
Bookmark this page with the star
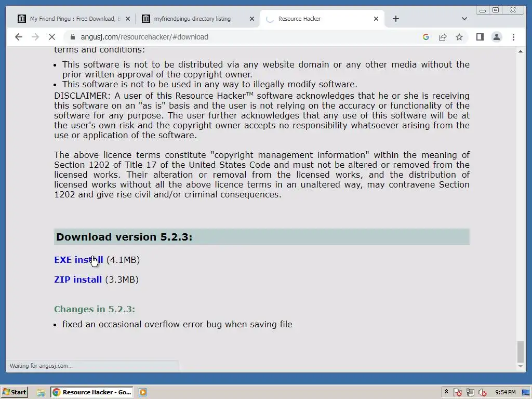(x=459, y=37)
